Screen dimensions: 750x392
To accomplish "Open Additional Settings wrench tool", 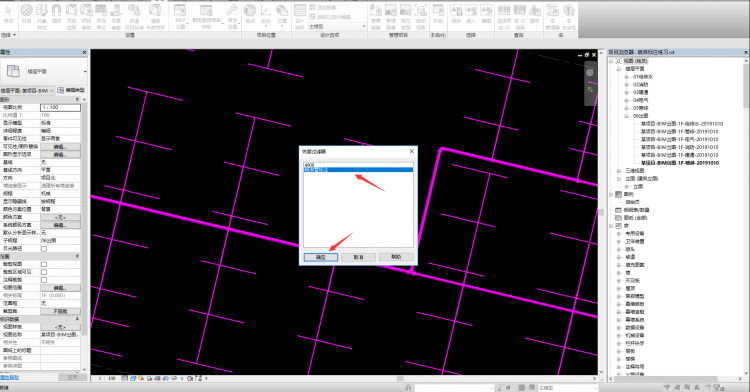I will tap(232, 16).
